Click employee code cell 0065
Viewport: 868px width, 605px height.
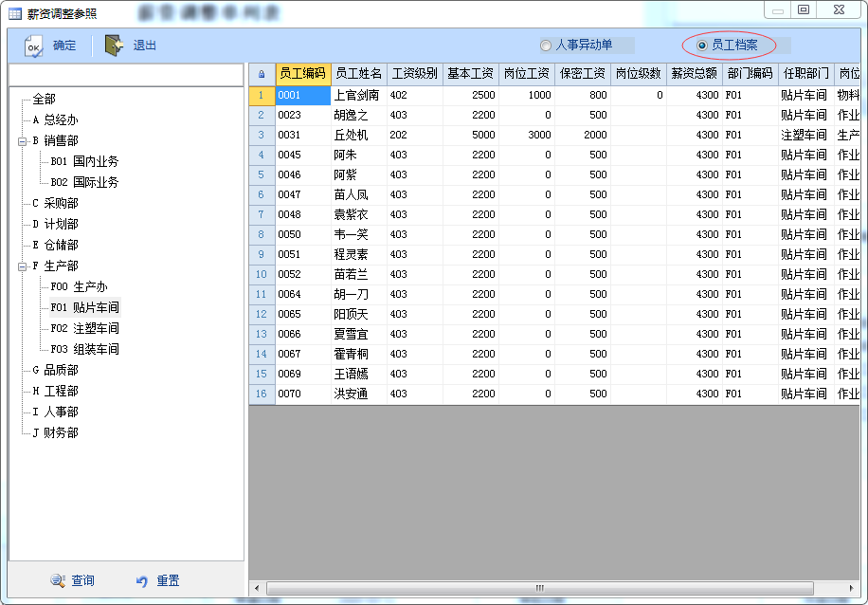[x=303, y=315]
